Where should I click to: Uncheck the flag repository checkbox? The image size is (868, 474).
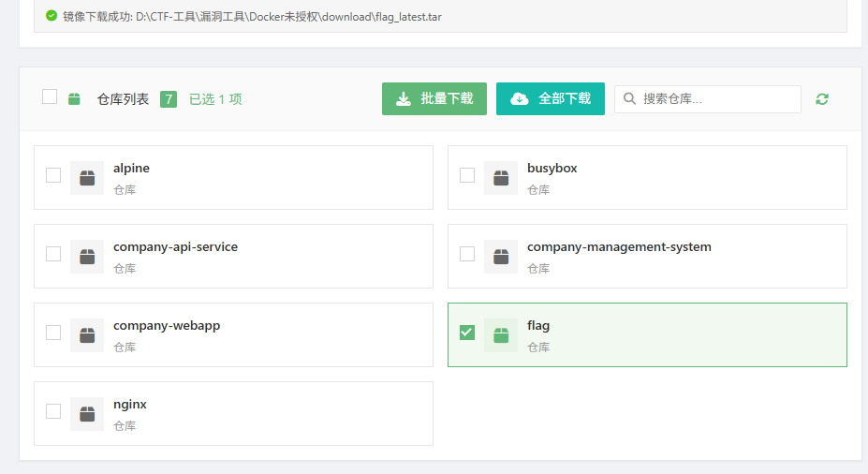(x=467, y=333)
